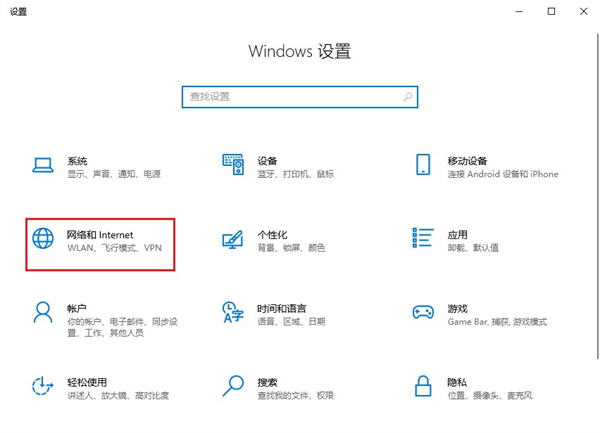Open 个性化 via the paintbrush icon
600x433 pixels.
coord(233,240)
